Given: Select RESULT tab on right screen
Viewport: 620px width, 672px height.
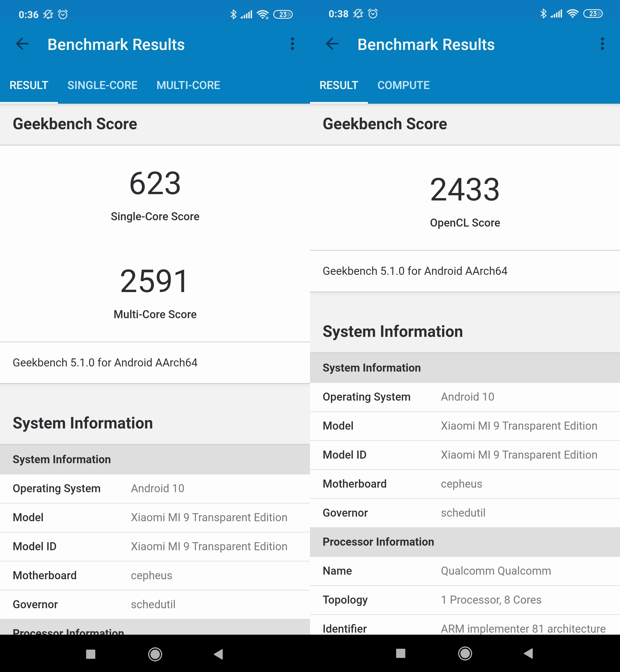Looking at the screenshot, I should (338, 85).
